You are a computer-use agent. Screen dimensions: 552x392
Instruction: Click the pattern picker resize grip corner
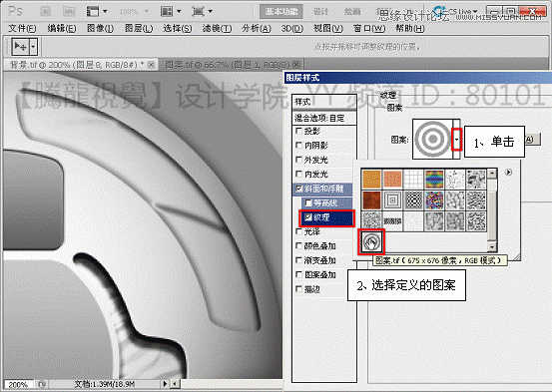coord(516,257)
